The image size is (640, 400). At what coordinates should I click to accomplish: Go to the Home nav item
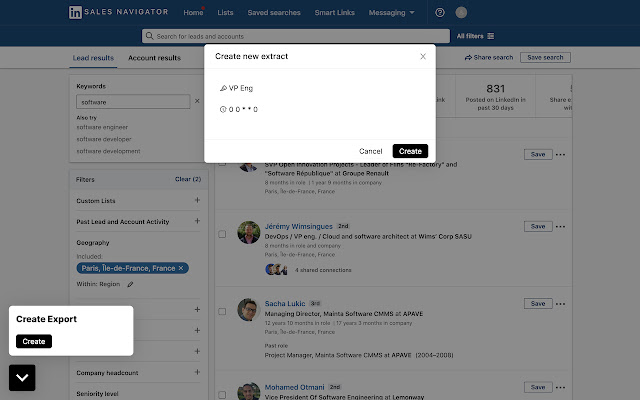(x=193, y=13)
